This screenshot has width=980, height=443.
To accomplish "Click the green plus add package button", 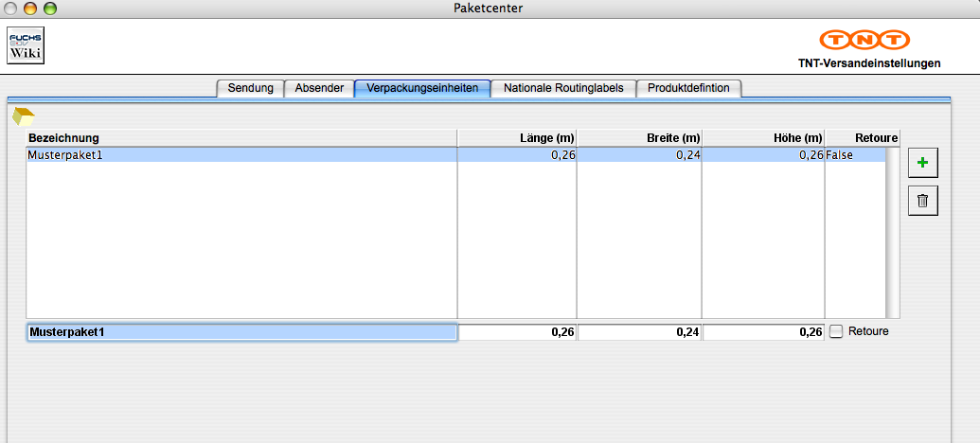I will click(922, 163).
